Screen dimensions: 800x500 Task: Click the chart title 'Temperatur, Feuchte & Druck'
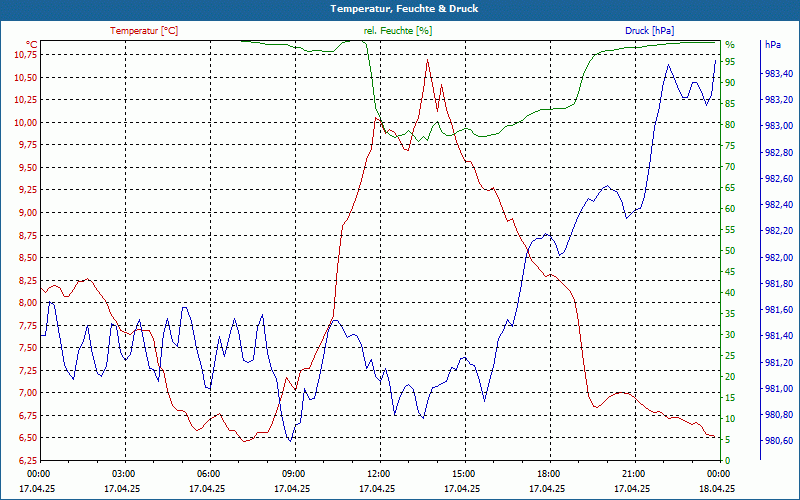pos(404,9)
